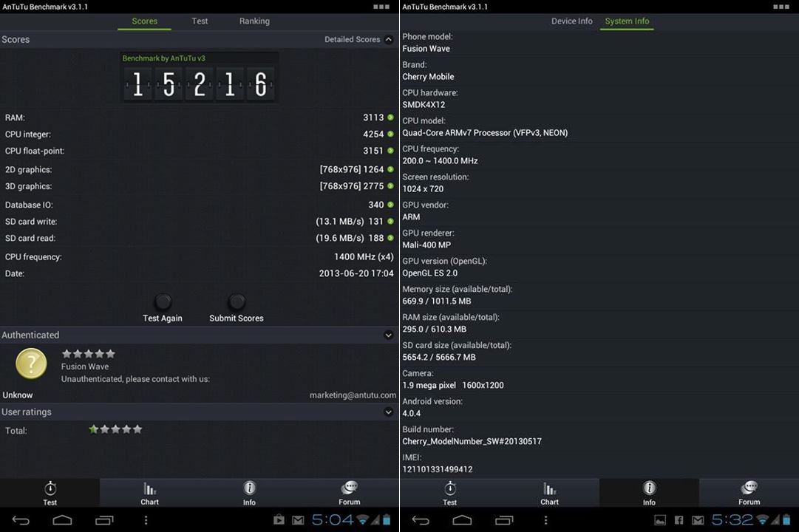
Task: Tap Phone model value Fusion Wave
Action: 426,49
